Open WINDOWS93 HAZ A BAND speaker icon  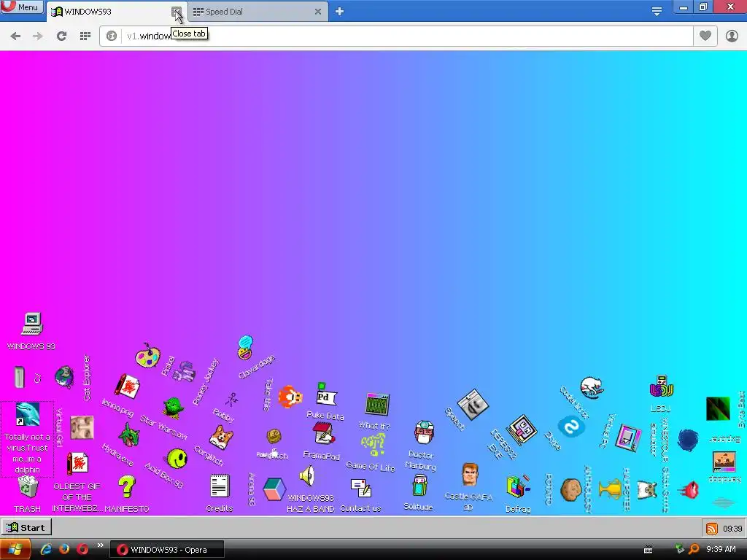[x=308, y=475]
